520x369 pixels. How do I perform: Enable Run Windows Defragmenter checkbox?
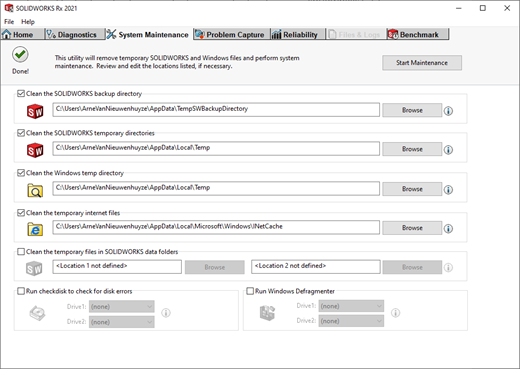250,291
